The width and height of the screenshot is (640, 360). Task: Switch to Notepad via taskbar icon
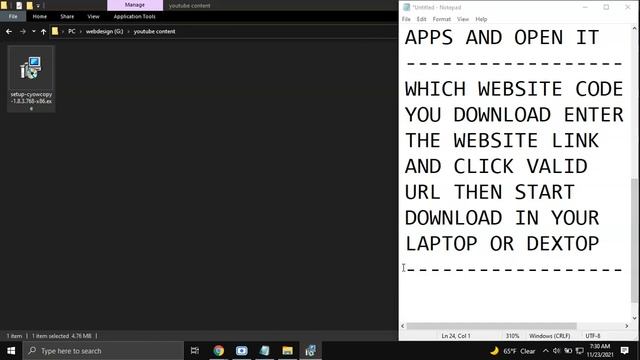click(264, 351)
